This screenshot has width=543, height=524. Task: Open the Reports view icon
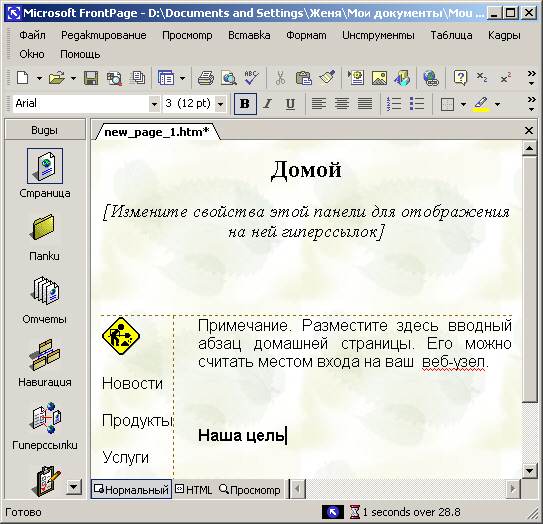coord(45,291)
